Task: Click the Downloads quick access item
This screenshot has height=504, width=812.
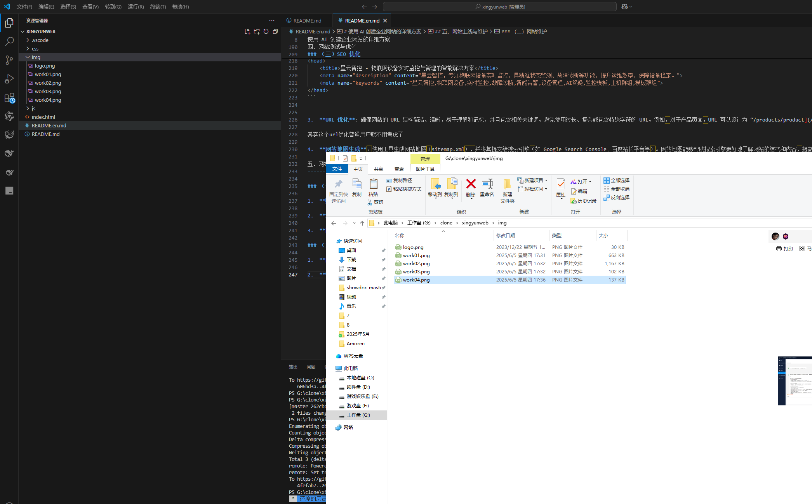Action: (x=351, y=260)
